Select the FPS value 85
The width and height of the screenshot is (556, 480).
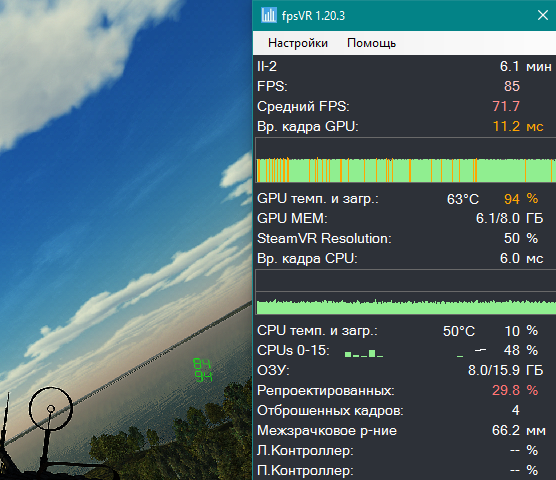[x=512, y=86]
